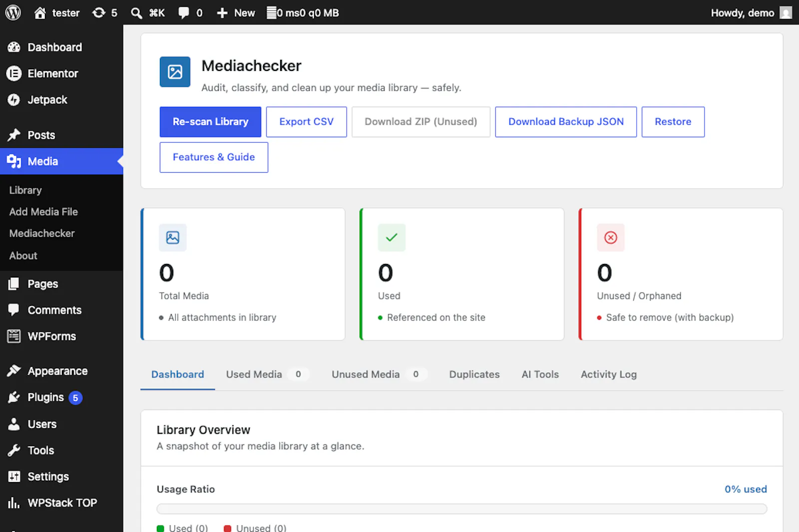This screenshot has width=799, height=532.
Task: Click the Tools wrench icon
Action: [14, 450]
